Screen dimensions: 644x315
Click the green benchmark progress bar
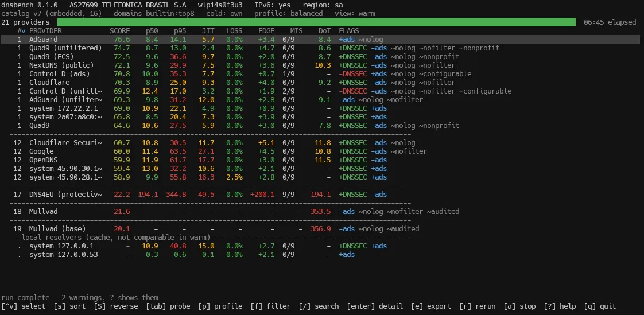[x=317, y=22]
